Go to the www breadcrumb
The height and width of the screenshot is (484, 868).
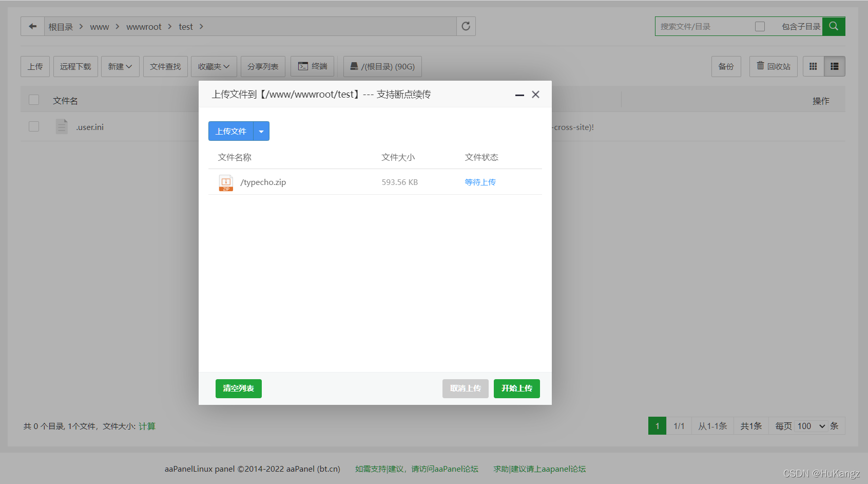[100, 27]
